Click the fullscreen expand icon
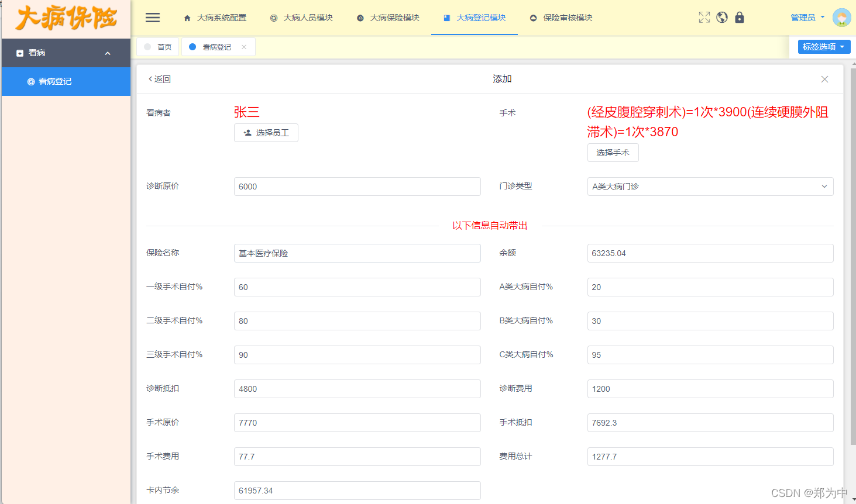Screen dimensions: 856x504 [704, 18]
